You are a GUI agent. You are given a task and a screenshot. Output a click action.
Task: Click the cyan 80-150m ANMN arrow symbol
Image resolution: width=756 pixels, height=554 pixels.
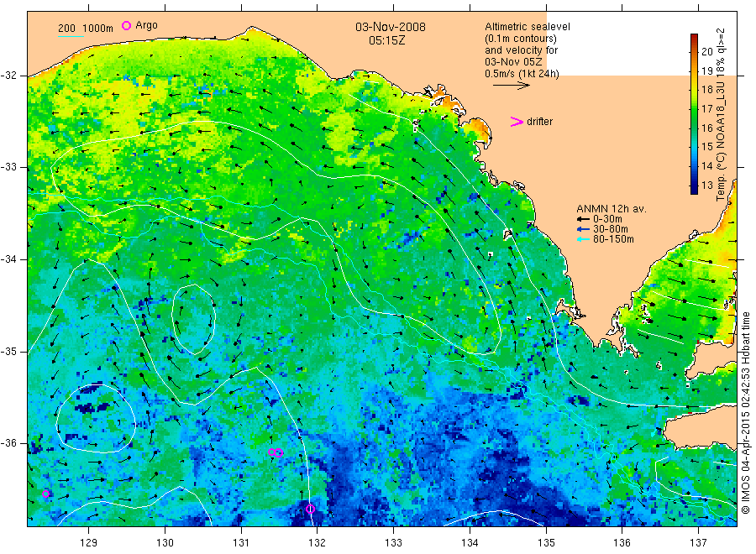click(x=583, y=239)
